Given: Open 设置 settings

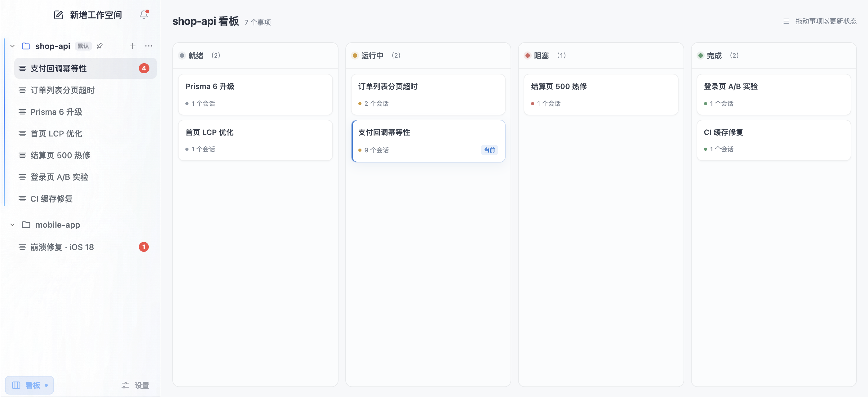Looking at the screenshot, I should 135,385.
